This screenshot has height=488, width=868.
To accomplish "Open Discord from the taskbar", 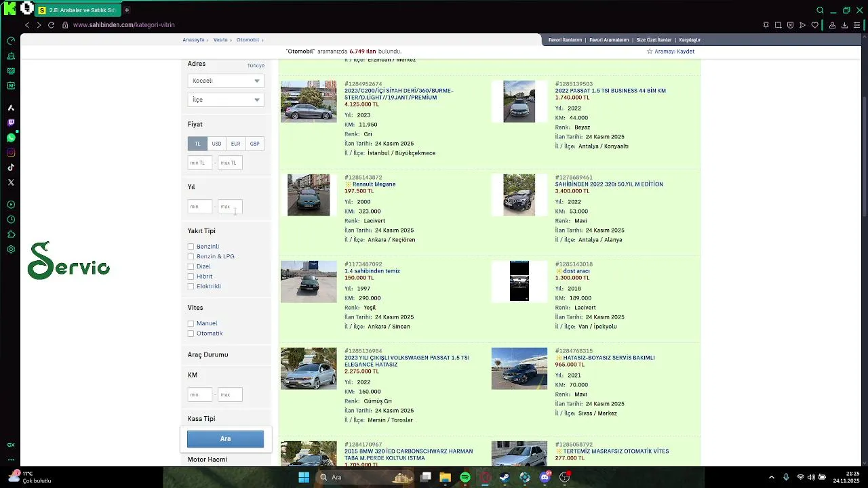I will coord(545,477).
